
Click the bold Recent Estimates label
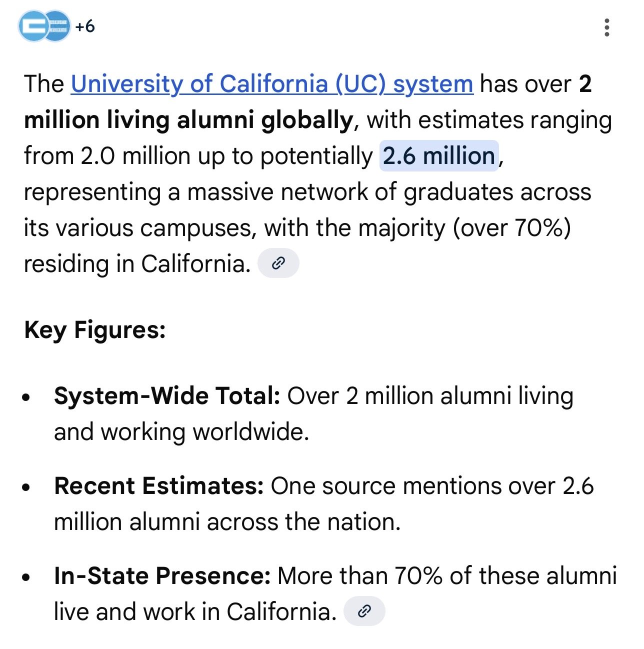coord(158,486)
